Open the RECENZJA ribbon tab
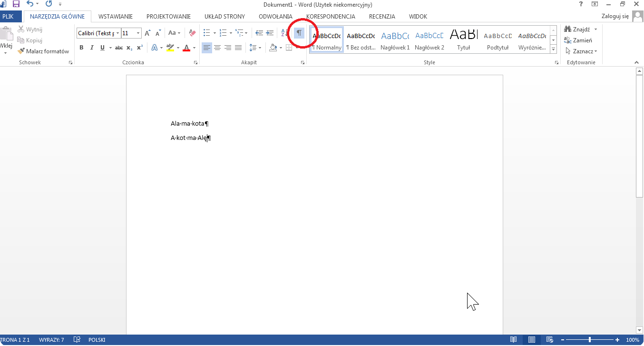The image size is (644, 346). coord(382,16)
